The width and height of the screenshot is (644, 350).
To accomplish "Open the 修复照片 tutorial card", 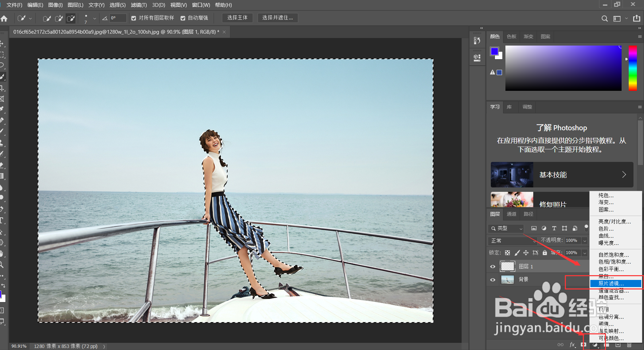I will [x=540, y=200].
